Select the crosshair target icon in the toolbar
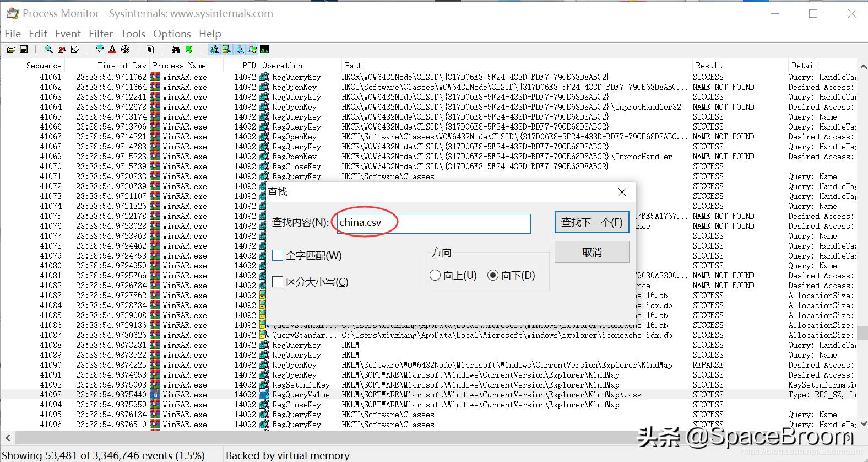Image resolution: width=868 pixels, height=462 pixels. point(126,50)
